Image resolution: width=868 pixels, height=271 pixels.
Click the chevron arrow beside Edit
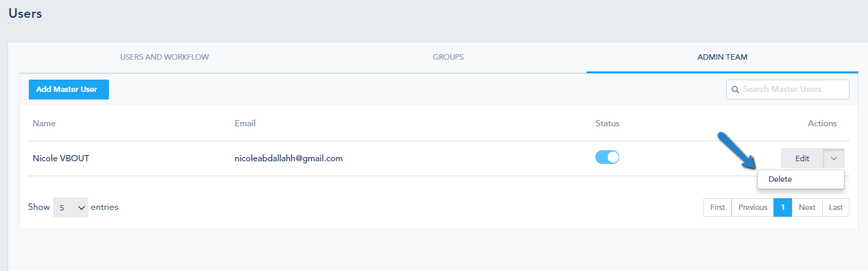(x=834, y=158)
